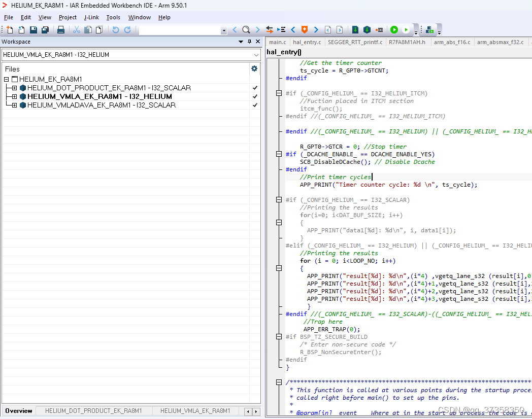Click the Find Previous arrow icon
532x419 pixels.
coord(235,30)
